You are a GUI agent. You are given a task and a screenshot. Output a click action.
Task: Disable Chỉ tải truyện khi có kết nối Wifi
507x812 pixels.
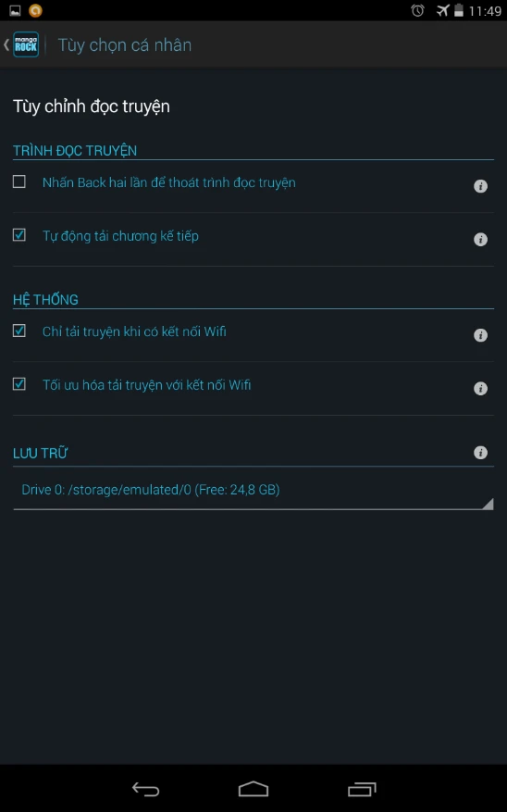tap(19, 331)
